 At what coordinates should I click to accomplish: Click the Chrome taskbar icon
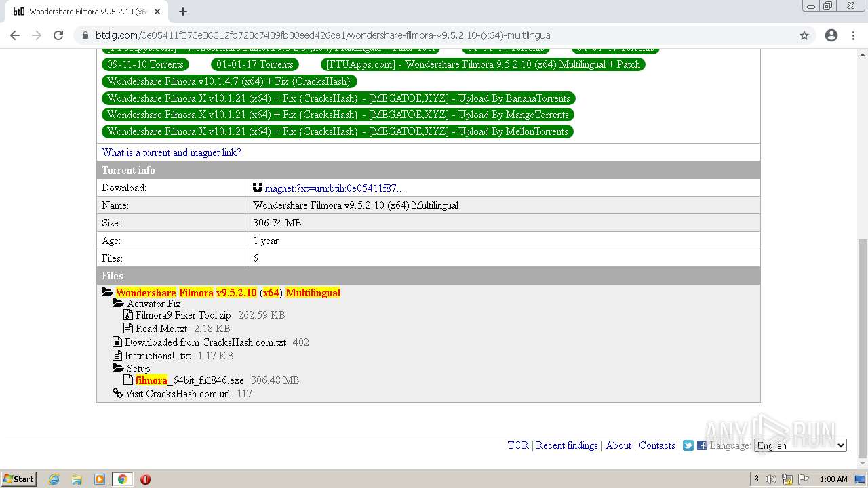pos(122,479)
